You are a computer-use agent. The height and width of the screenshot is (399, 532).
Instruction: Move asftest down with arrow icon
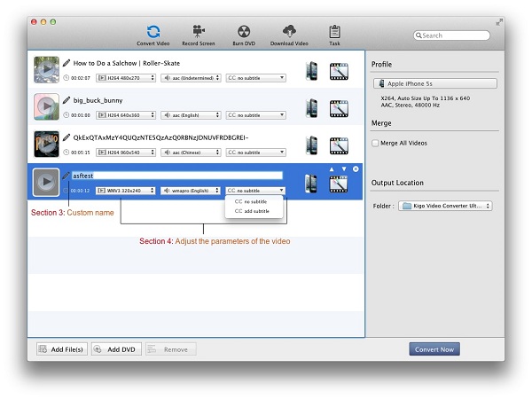click(x=344, y=169)
